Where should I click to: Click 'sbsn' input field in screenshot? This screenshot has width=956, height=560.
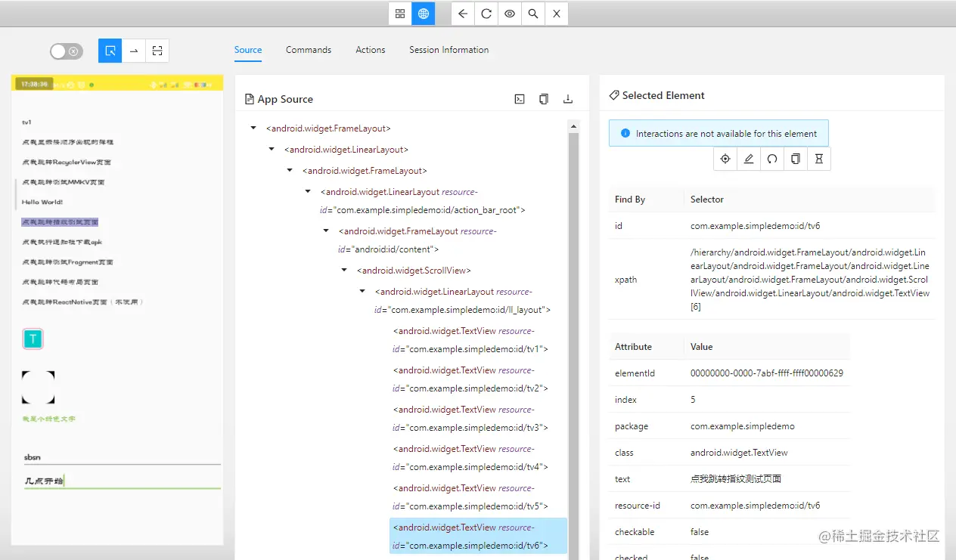pyautogui.click(x=122, y=457)
